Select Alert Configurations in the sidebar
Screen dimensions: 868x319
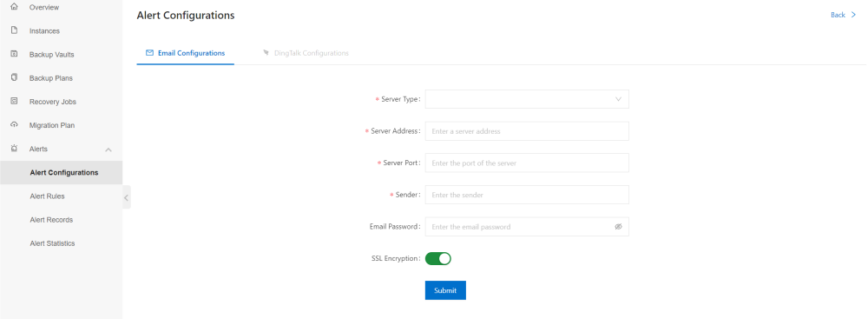click(61, 172)
